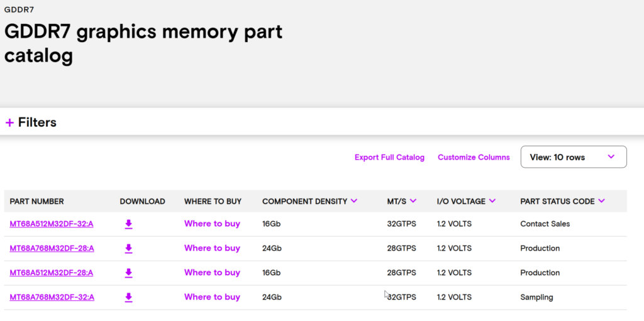Open the View: 10 rows dropdown
This screenshot has width=644, height=321.
tap(573, 157)
